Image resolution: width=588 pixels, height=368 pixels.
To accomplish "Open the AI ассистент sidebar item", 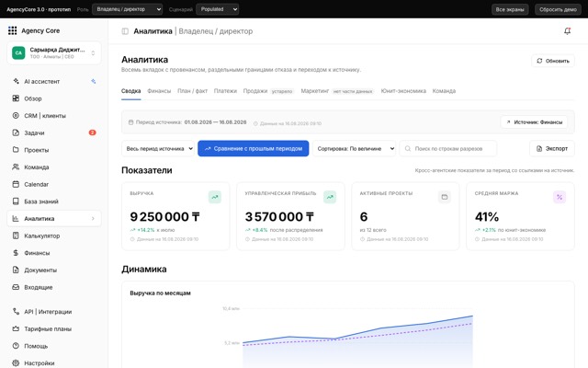I will (54, 82).
